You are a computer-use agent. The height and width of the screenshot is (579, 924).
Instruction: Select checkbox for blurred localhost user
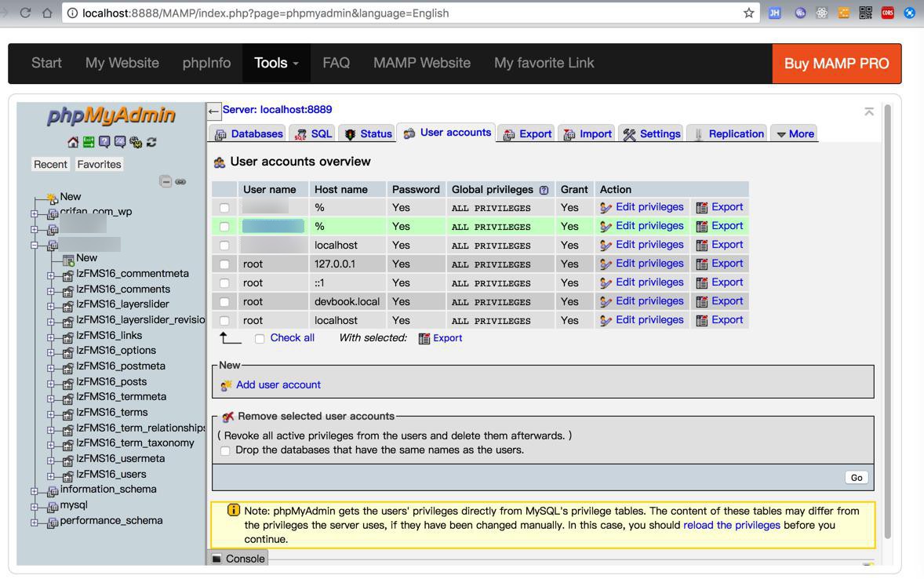tap(224, 246)
